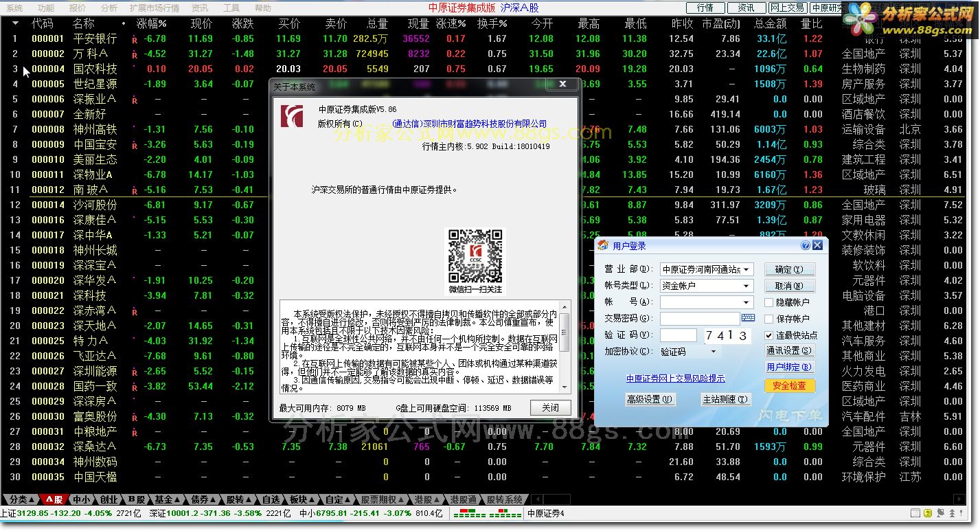The width and height of the screenshot is (980, 531).
Task: Click the soft keyboard icon beside trading password
Action: (x=748, y=318)
